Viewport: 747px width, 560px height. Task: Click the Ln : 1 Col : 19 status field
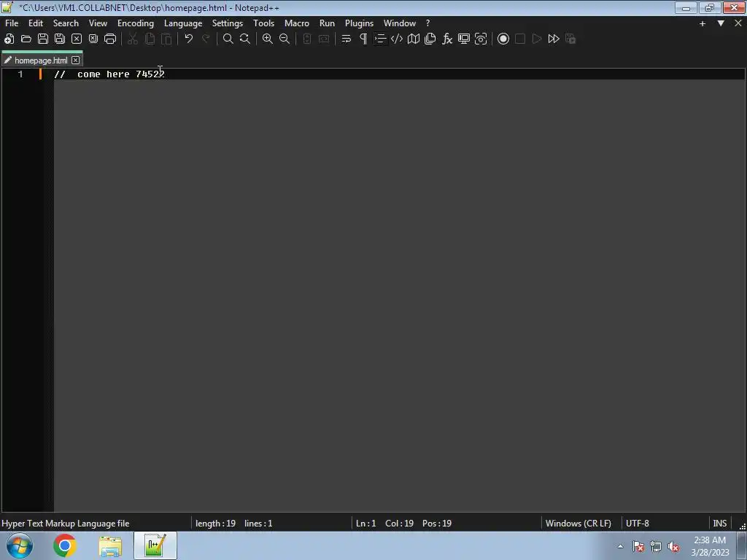pos(403,524)
